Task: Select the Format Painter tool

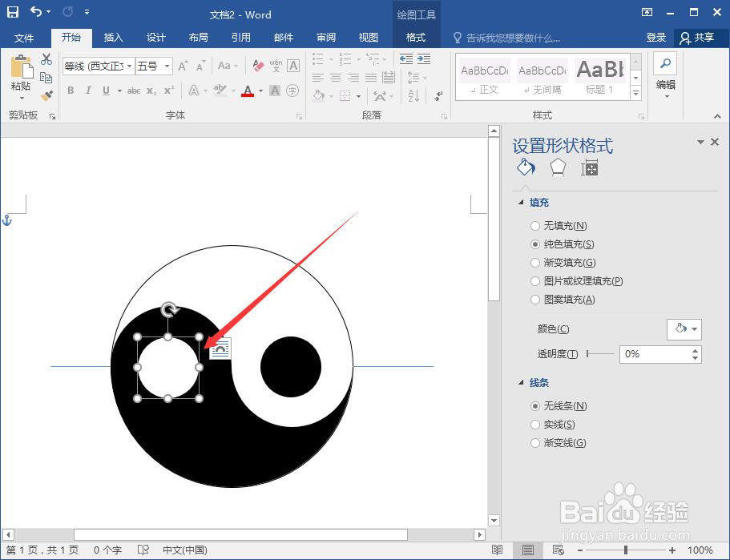Action: pos(46,95)
